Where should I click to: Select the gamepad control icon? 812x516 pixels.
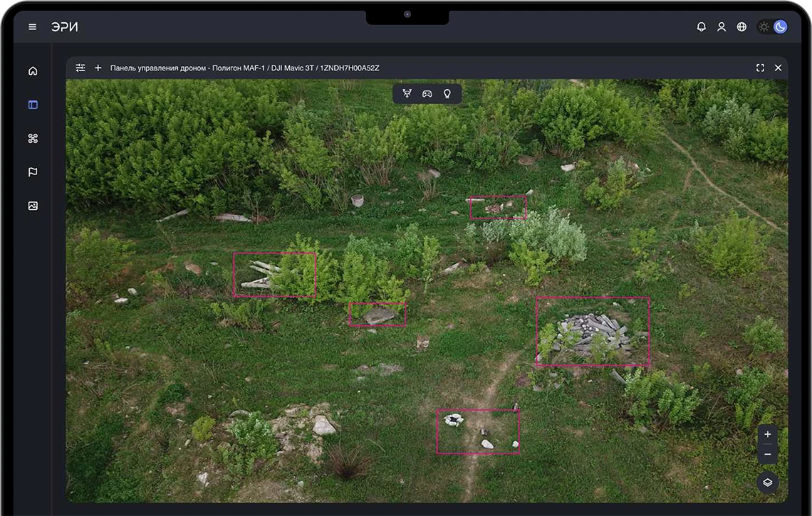427,94
